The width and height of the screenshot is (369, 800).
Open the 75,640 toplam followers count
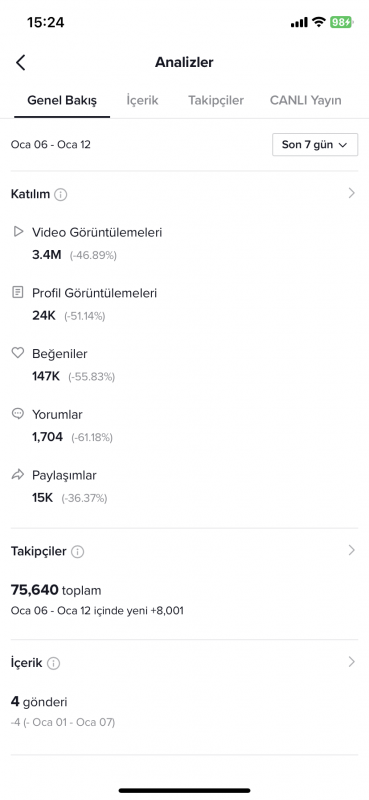point(56,590)
